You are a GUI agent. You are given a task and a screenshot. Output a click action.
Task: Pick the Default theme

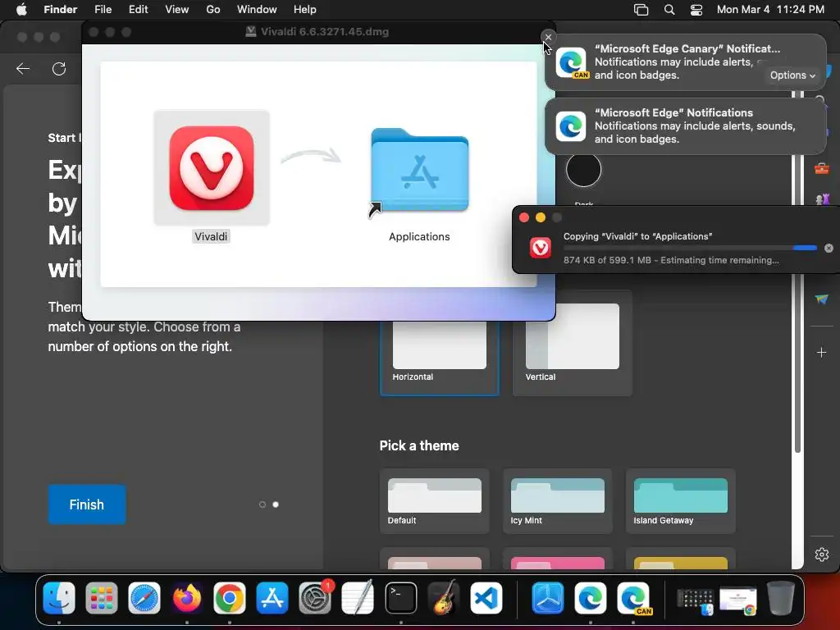pos(434,501)
